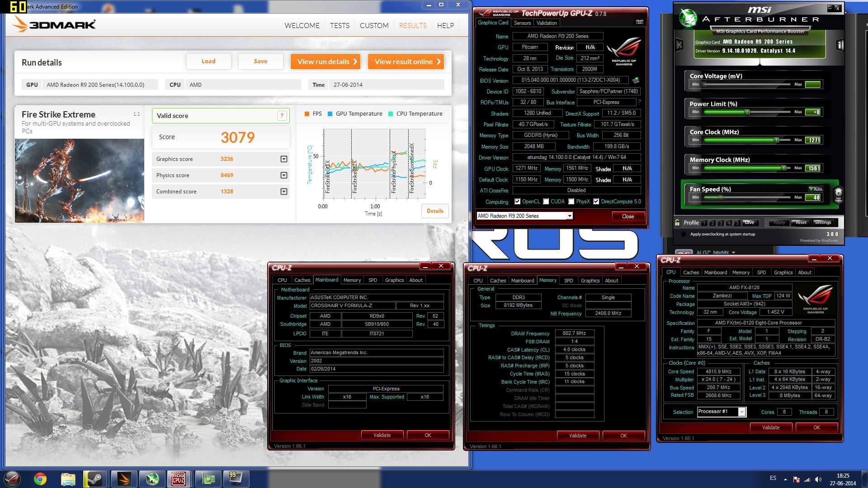
Task: Switch to MSI Afterburner taskbar icon
Action: 151,479
